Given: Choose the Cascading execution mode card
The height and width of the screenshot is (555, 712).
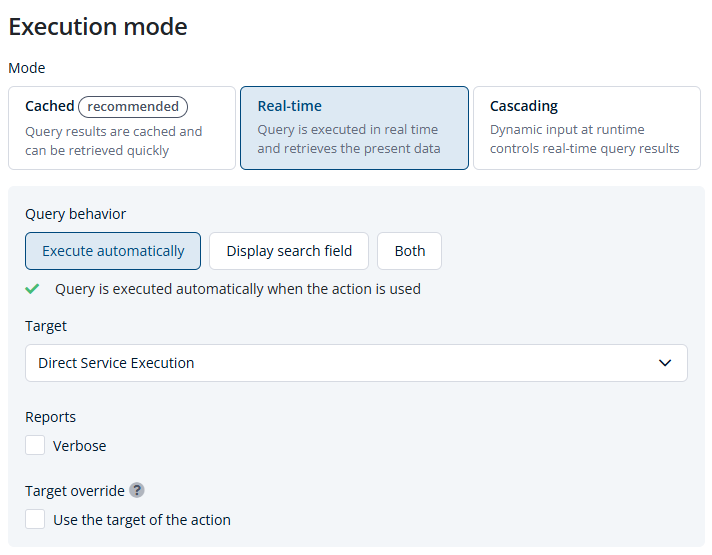Looking at the screenshot, I should 587,128.
